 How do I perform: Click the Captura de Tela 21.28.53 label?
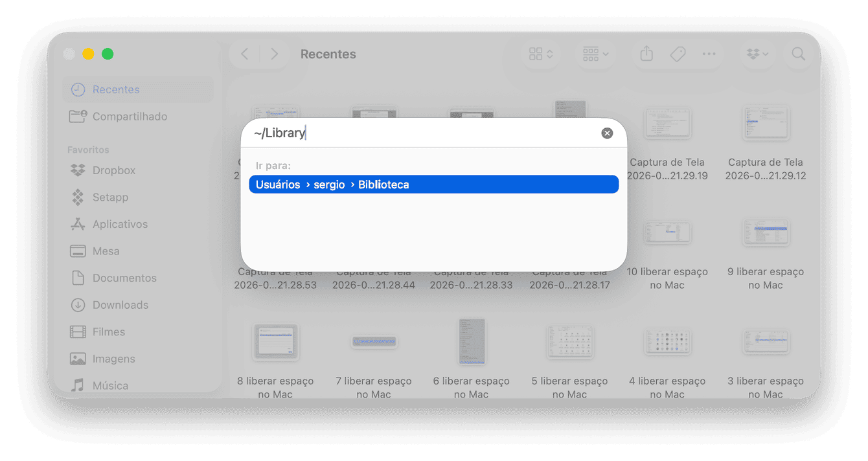click(275, 278)
